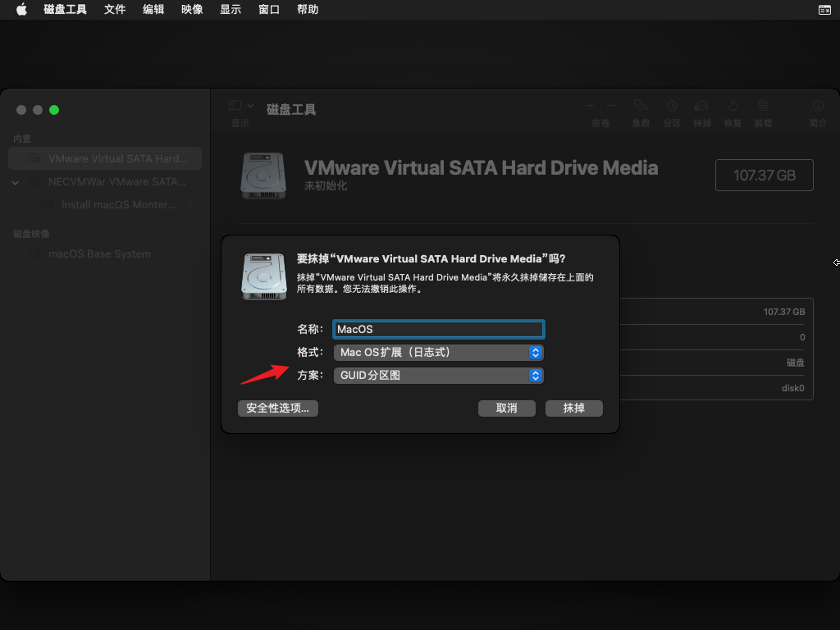The width and height of the screenshot is (840, 630).
Task: Click the 装载 (Mount) toolbar icon
Action: point(763,106)
